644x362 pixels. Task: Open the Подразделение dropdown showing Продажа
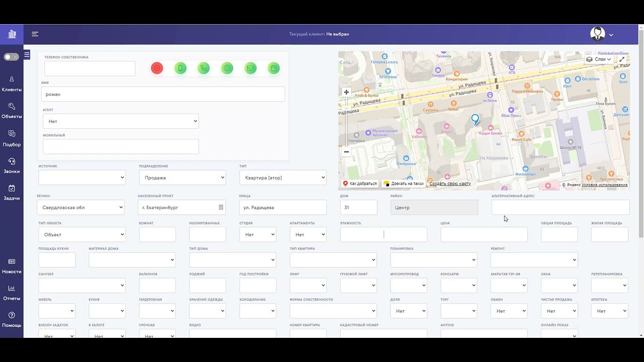tap(182, 177)
